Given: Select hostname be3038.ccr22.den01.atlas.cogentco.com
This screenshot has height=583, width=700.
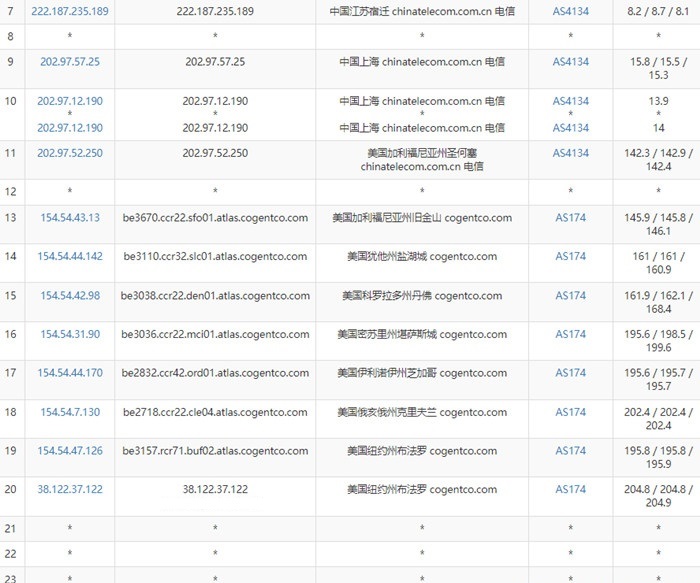Looking at the screenshot, I should pos(215,296).
